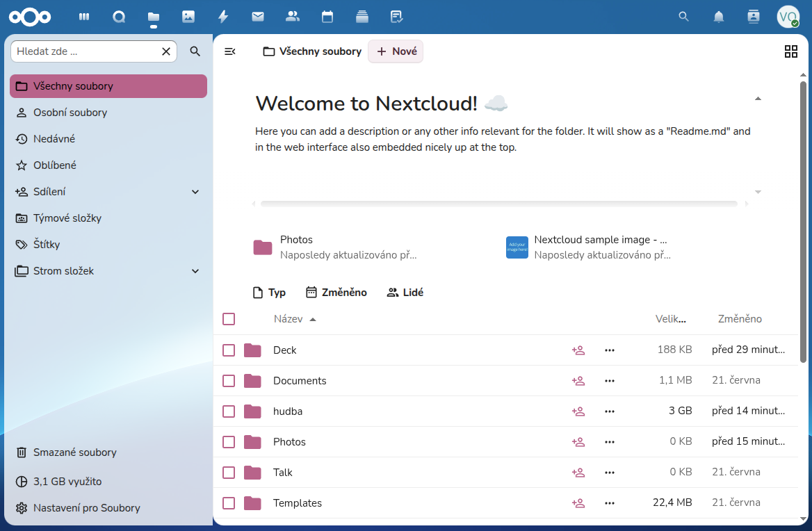Show notifications bell
812x531 pixels.
(x=719, y=17)
